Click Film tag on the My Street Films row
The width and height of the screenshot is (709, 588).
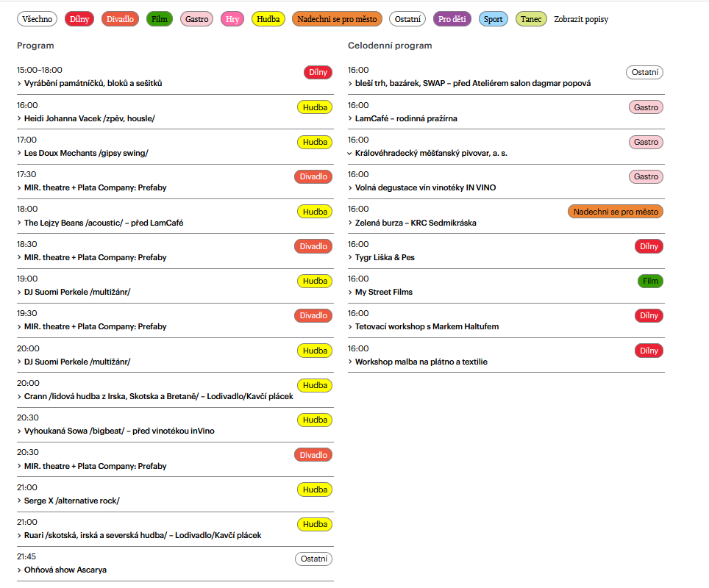coord(651,281)
